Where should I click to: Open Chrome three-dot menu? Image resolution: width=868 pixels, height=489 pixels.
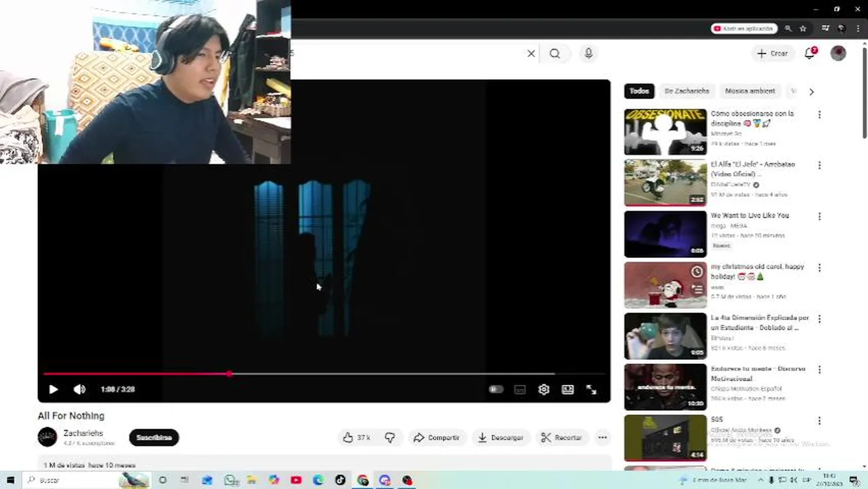click(858, 29)
